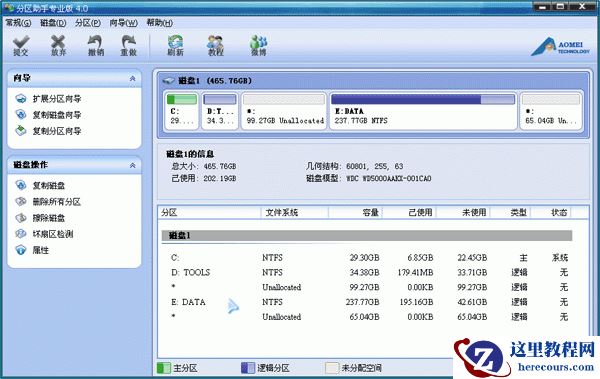Select the 65.04GB unallocated block in disk map
The width and height of the screenshot is (600, 379).
551,111
